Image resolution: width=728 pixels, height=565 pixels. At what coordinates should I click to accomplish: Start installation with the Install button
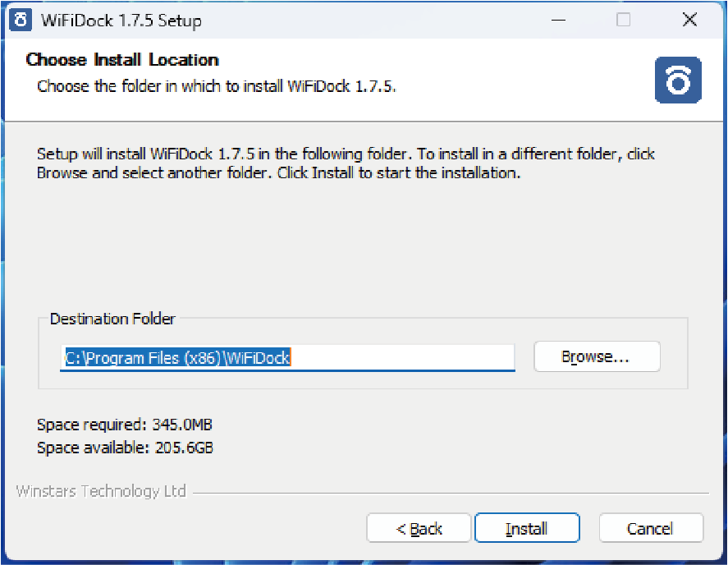[527, 528]
